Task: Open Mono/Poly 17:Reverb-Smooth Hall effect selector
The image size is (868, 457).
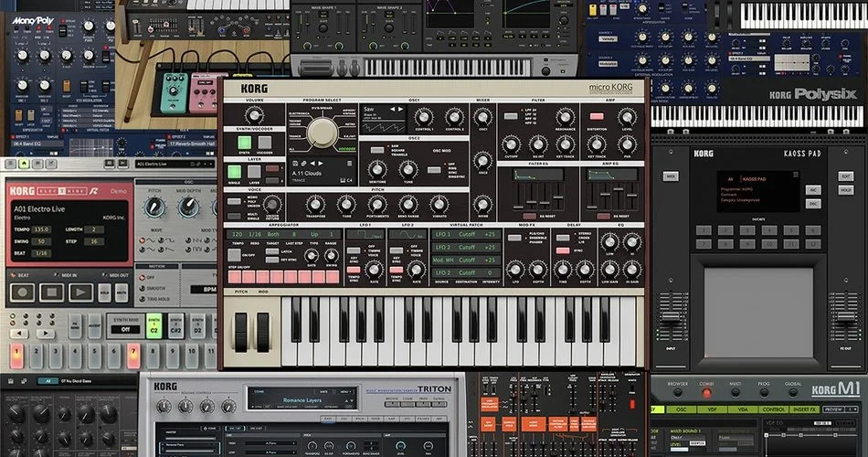Action: (192, 143)
